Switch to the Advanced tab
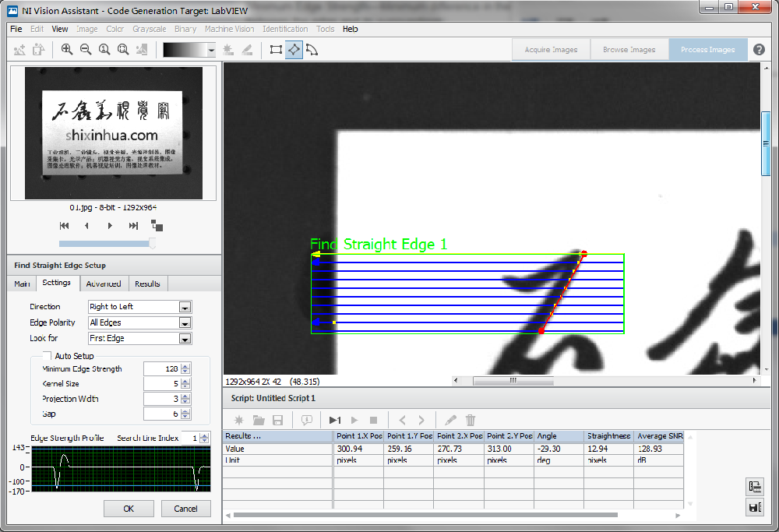Screen dimensions: 779x532 point(104,284)
